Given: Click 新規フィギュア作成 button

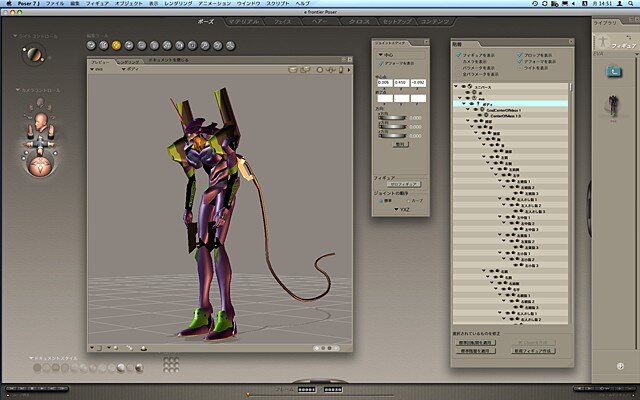Looking at the screenshot, I should tap(533, 351).
